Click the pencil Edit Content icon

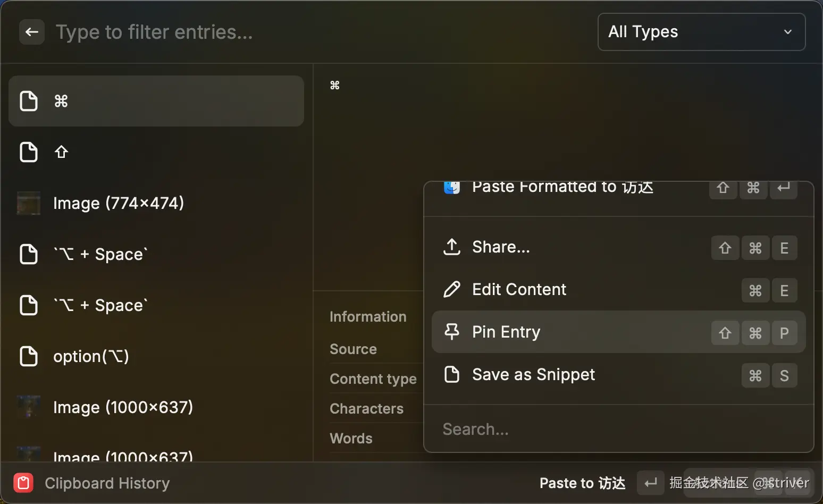[452, 289]
